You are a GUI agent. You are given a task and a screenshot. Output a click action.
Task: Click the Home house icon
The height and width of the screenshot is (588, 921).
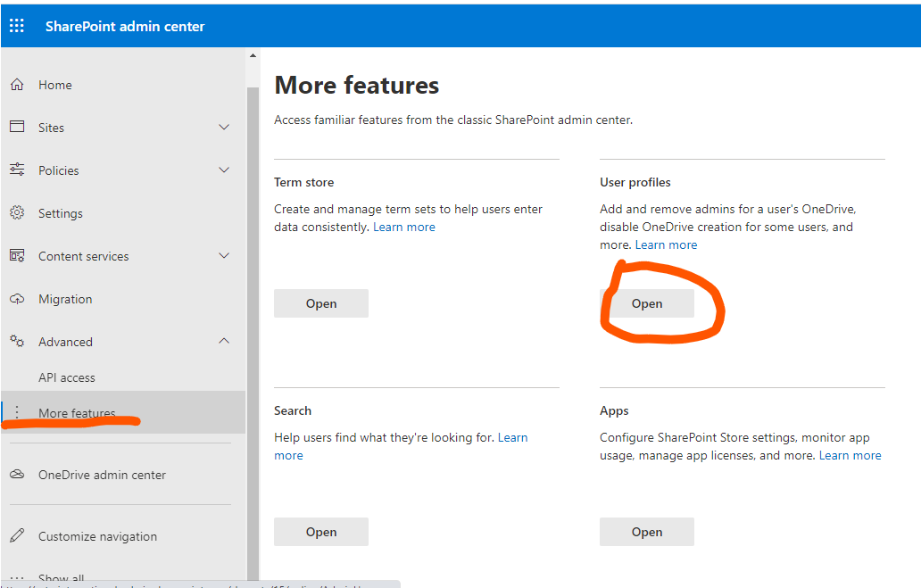coord(17,85)
